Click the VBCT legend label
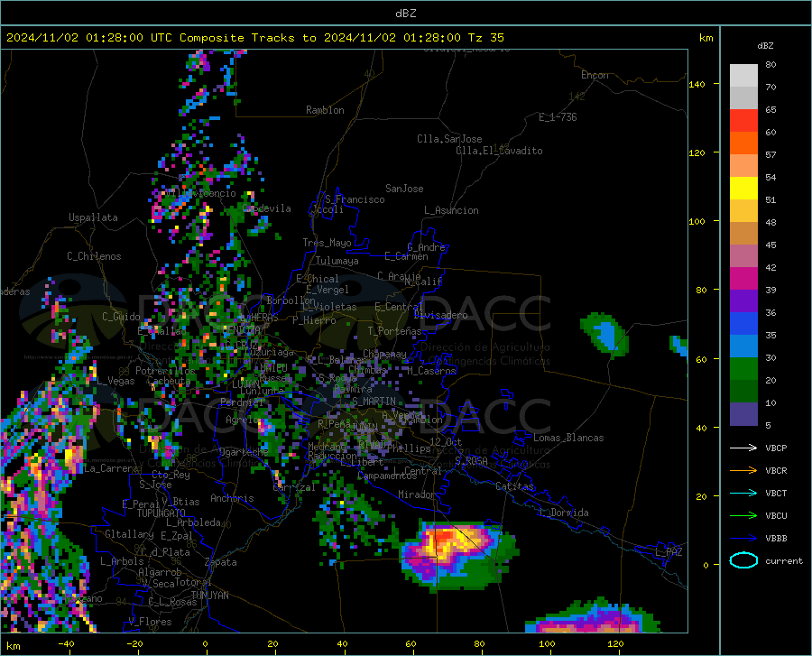 coord(776,493)
